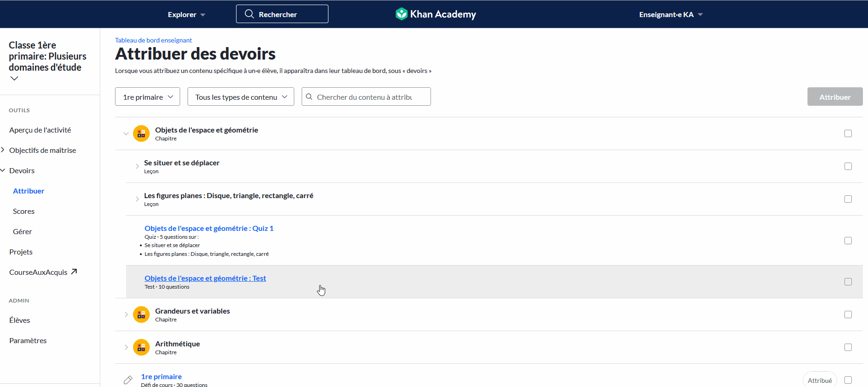Check the Se situer et se déplacer checkbox
This screenshot has width=868, height=387.
[848, 166]
